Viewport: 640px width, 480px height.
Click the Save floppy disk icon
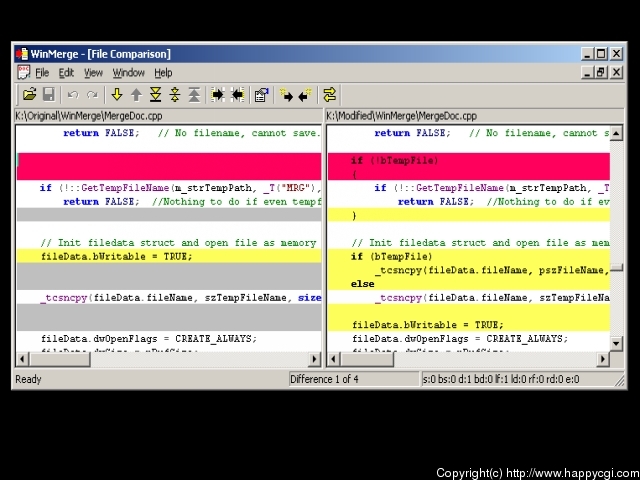pos(49,95)
